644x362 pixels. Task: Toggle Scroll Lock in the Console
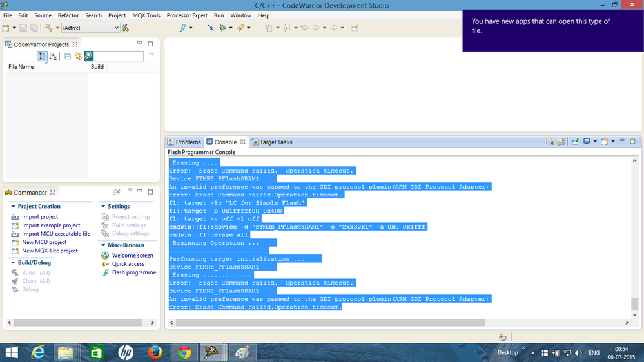click(x=561, y=142)
